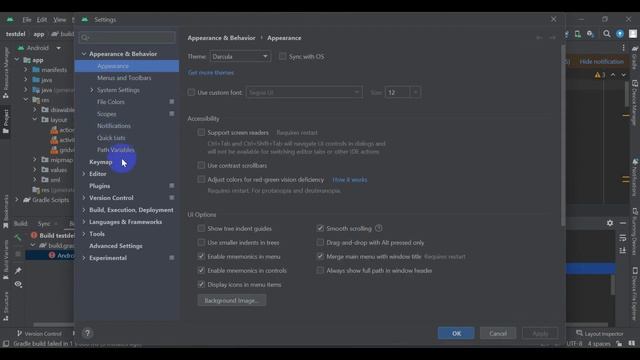640x360 pixels.
Task: Open the Theme dropdown
Action: click(240, 56)
